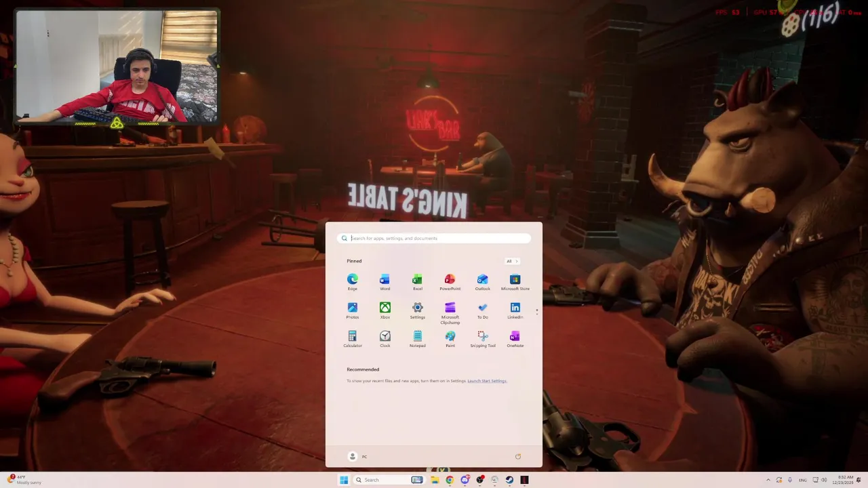Follow the Launch Start Settings link

point(487,381)
